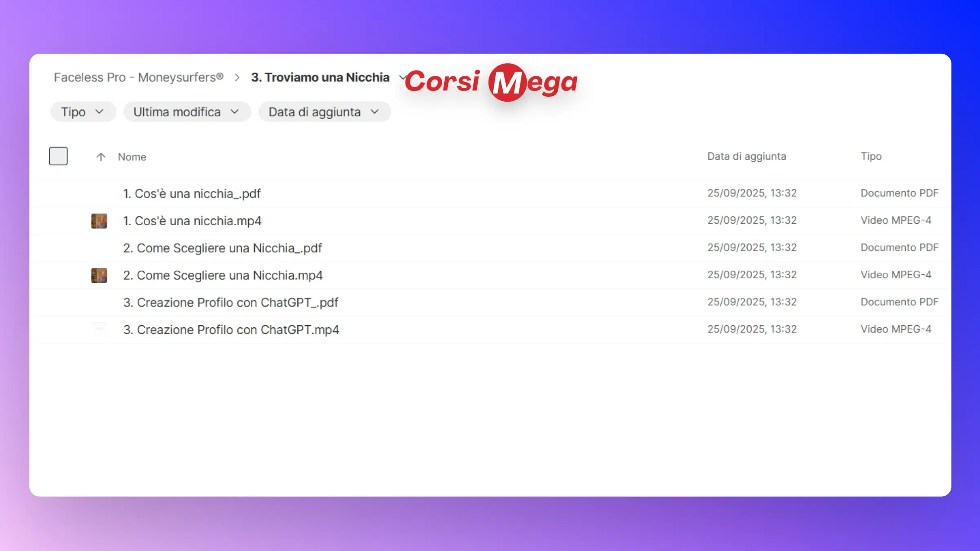Open 1. Cos'è una nicchia_.pdf file
The height and width of the screenshot is (551, 980).
[x=192, y=193]
